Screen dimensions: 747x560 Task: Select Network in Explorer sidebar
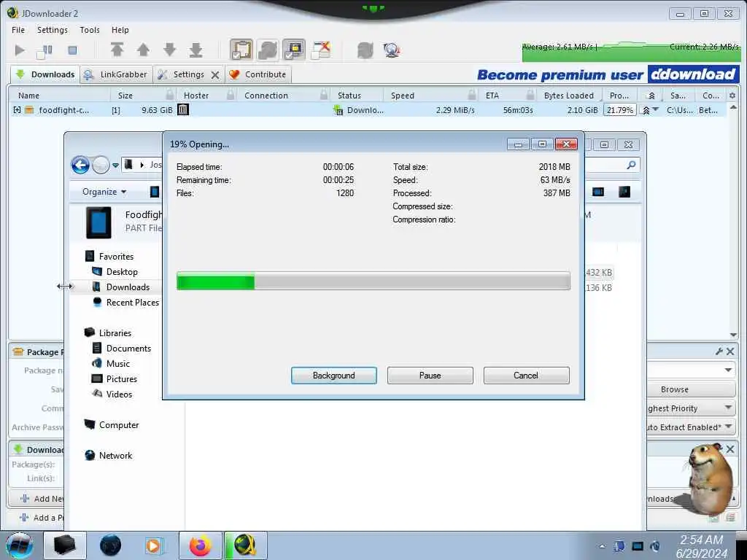(115, 455)
